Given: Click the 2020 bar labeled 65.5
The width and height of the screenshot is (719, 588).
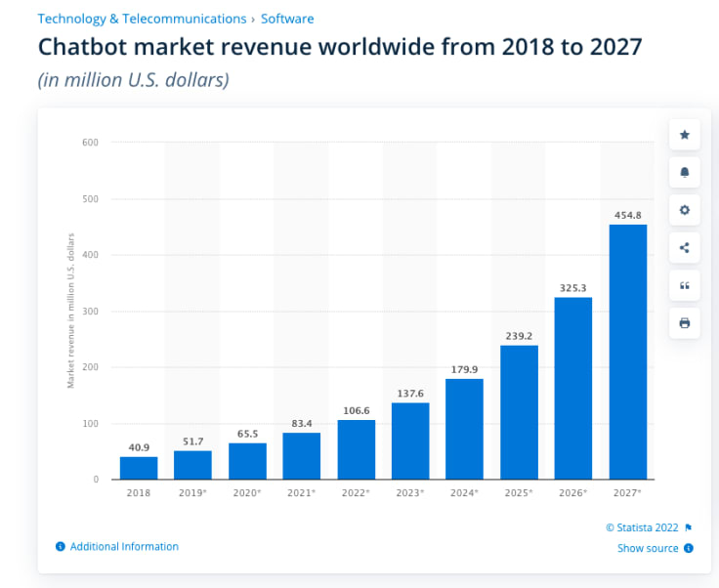Looking at the screenshot, I should tap(247, 461).
